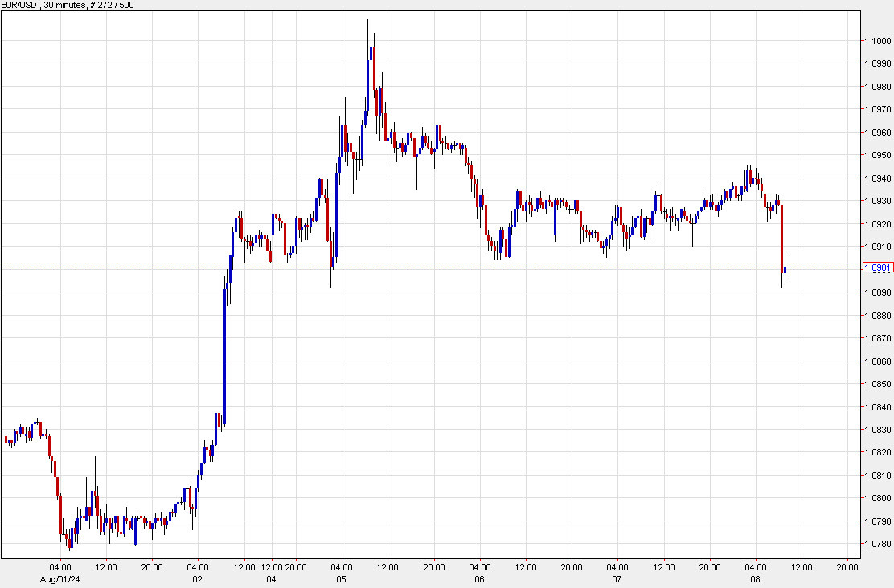Click the # 272 / 500 bar counter
894x588 pixels.
(x=113, y=4)
